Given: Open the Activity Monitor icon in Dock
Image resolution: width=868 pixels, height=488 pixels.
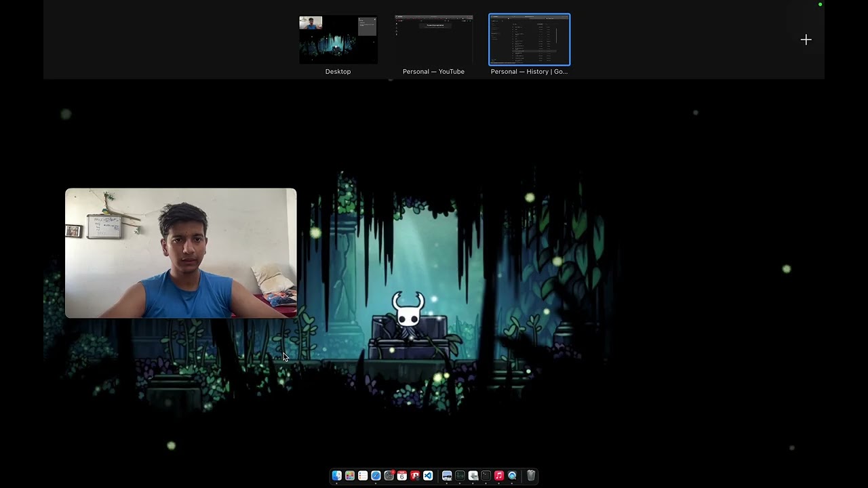Looking at the screenshot, I should coord(460,476).
